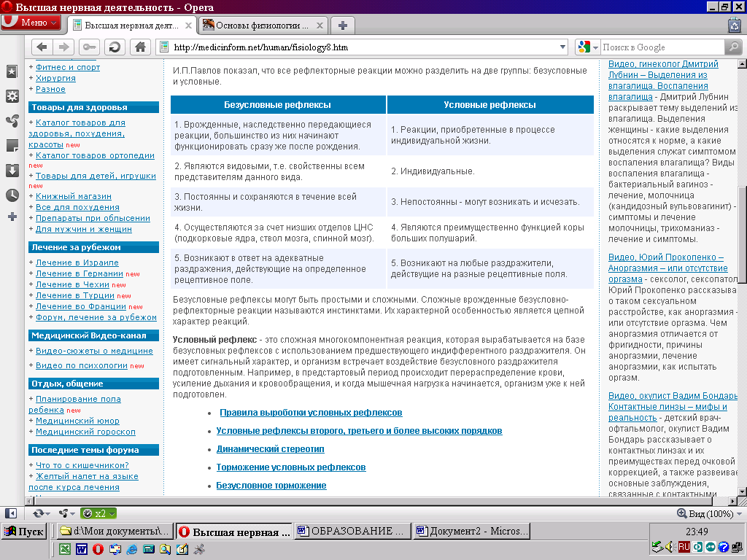Click the Google search magnifier button
Screen dimensions: 747x560
[x=733, y=47]
